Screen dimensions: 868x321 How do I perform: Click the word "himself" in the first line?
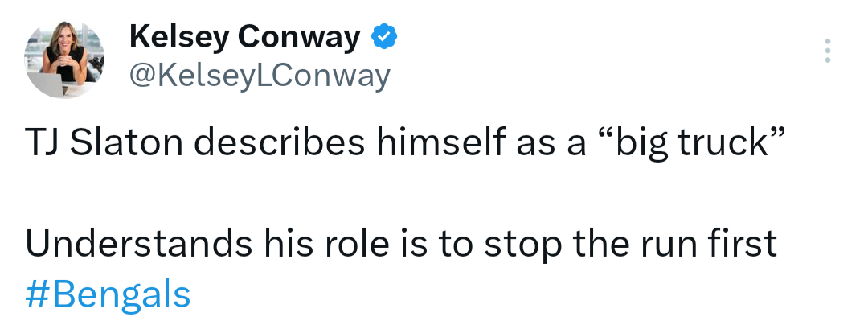tap(442, 142)
